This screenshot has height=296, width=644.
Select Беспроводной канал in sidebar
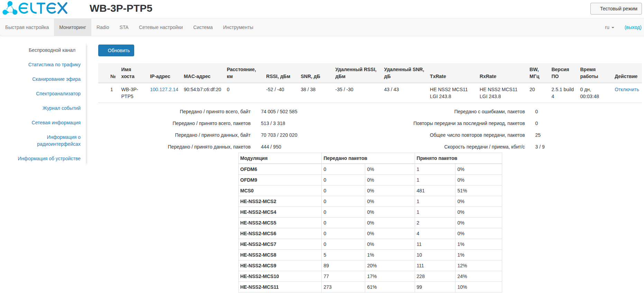[52, 50]
